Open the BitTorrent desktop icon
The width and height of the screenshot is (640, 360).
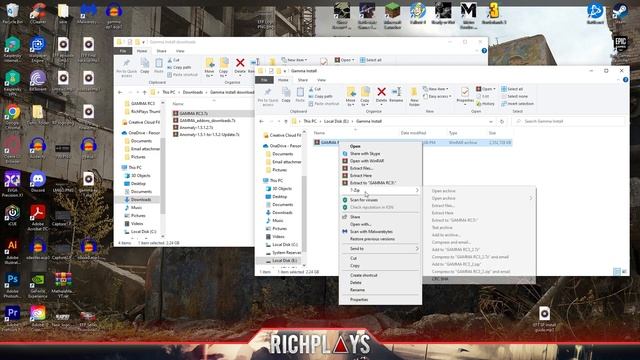38,80
